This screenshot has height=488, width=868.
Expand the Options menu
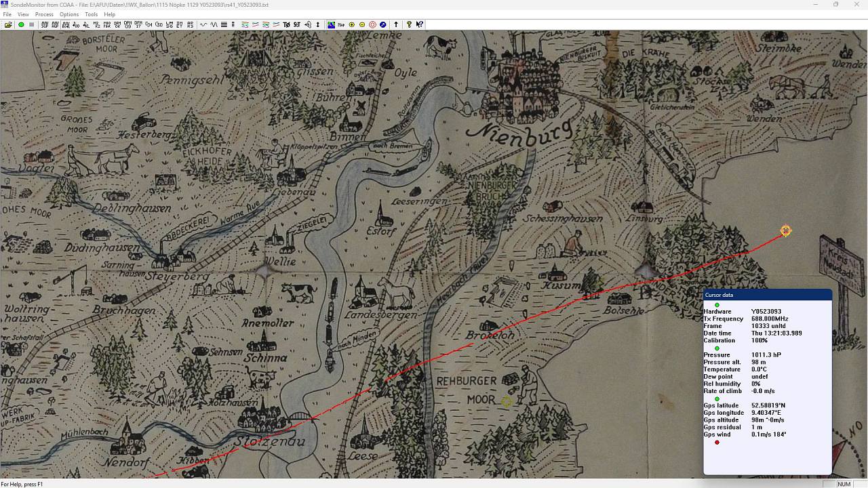coord(69,14)
